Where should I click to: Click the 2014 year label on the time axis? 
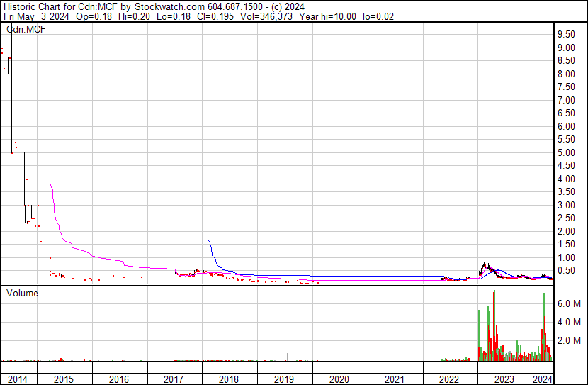18,379
